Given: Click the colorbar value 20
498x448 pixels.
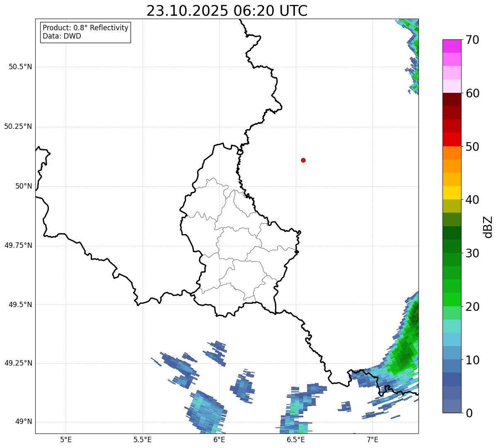Looking at the screenshot, I should tap(472, 307).
